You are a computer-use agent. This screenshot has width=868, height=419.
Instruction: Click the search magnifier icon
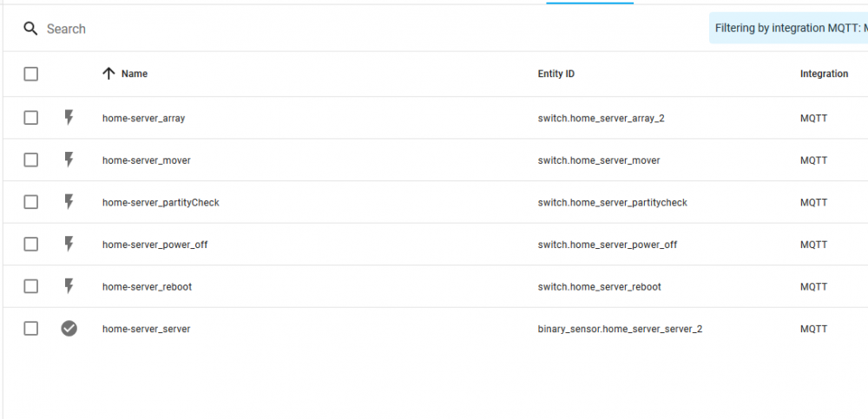click(x=30, y=29)
